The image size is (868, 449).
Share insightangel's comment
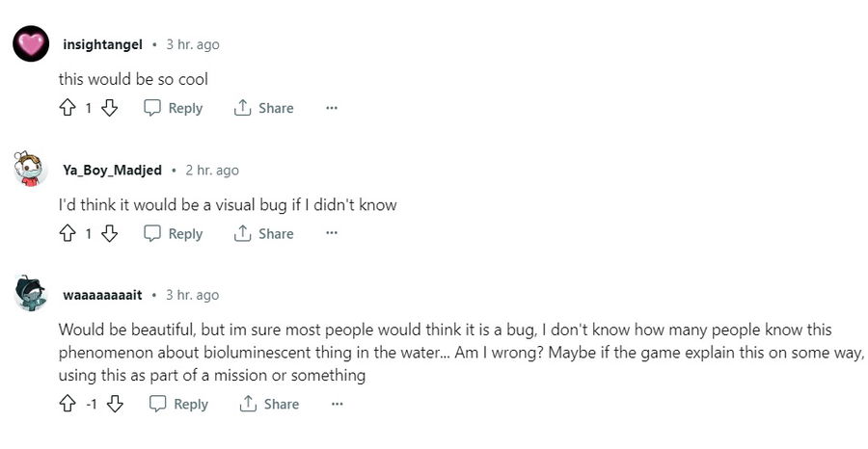pos(263,108)
